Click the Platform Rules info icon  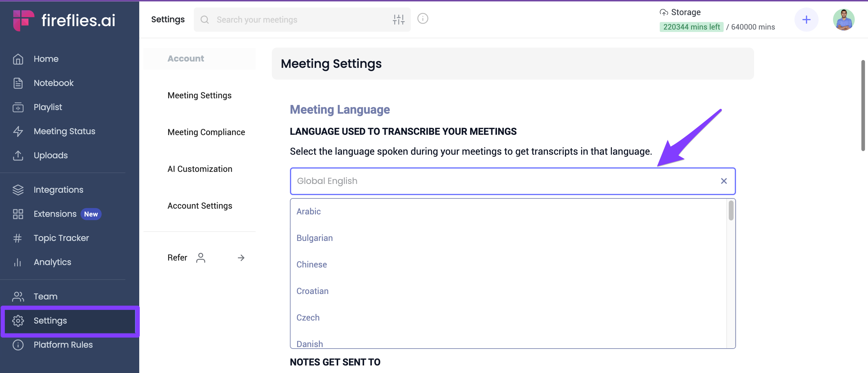click(18, 345)
